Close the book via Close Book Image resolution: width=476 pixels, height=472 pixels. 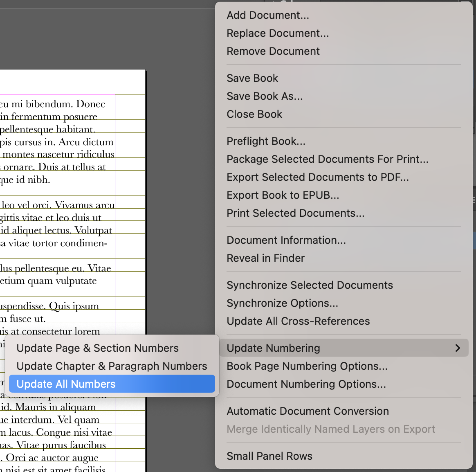pyautogui.click(x=254, y=114)
